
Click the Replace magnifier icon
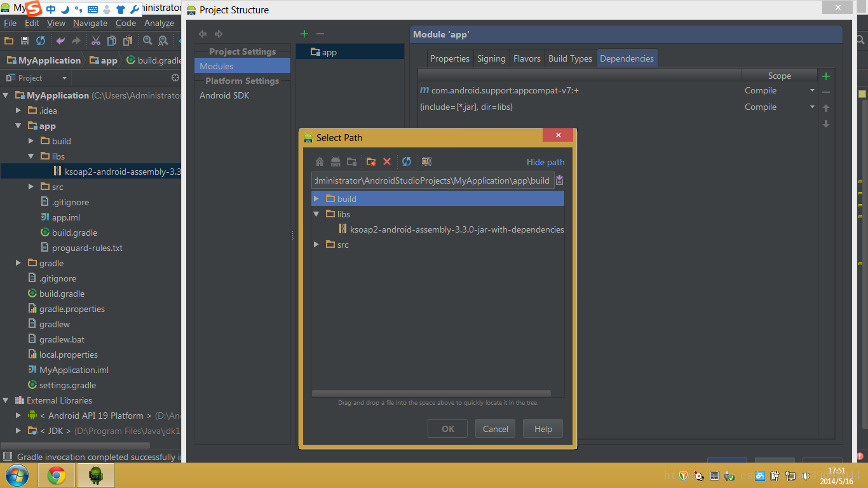point(163,41)
